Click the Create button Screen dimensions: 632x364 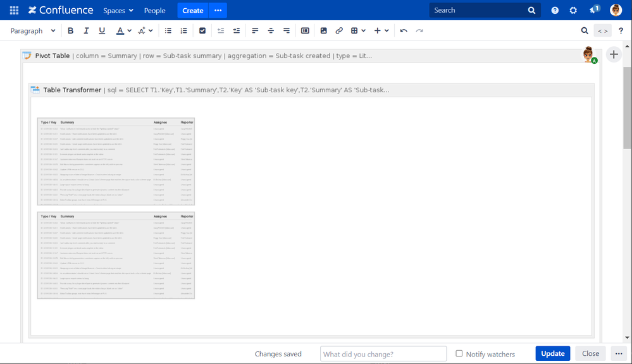[x=193, y=11]
